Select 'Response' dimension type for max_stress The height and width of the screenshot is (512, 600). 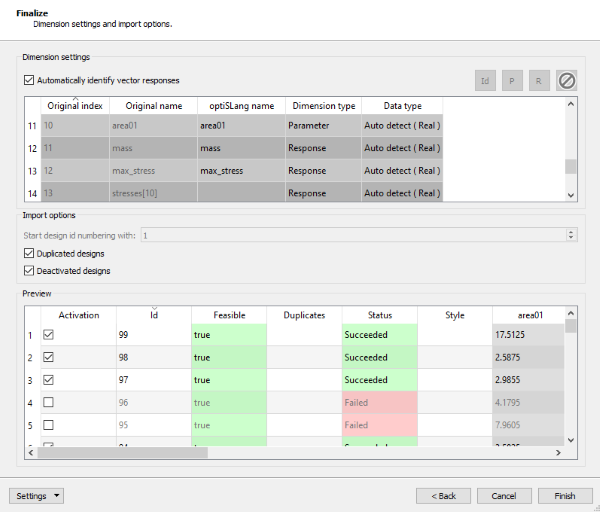click(x=324, y=171)
